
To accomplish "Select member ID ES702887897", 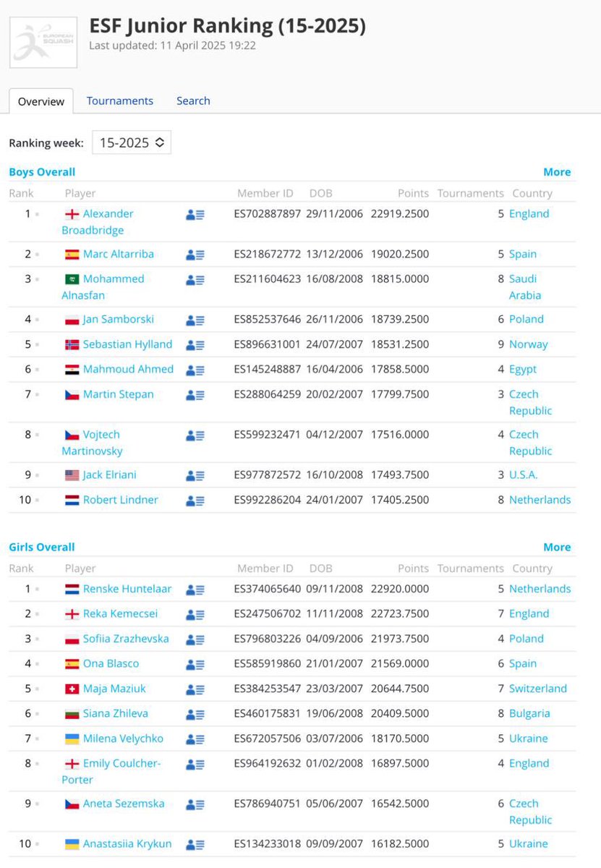I will tap(268, 213).
